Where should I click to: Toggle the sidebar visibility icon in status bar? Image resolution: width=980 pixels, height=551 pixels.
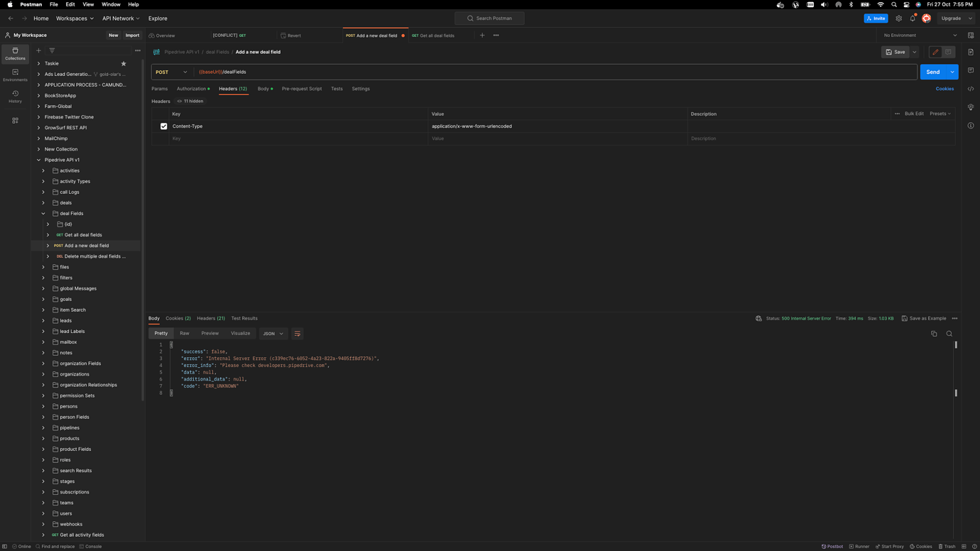4,547
